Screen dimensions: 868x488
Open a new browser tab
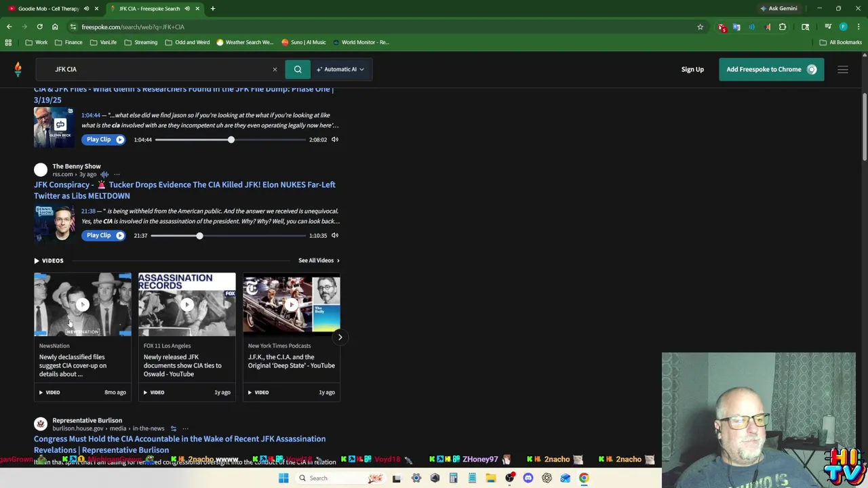(x=212, y=9)
